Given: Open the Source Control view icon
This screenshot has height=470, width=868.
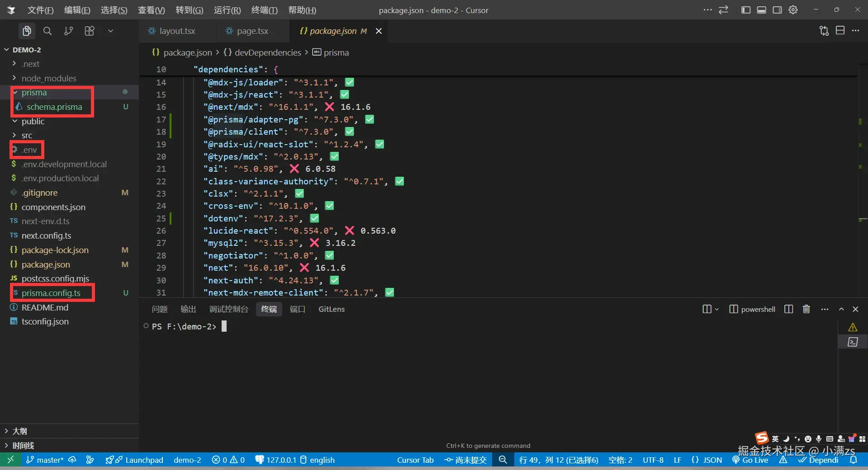Looking at the screenshot, I should tap(68, 31).
